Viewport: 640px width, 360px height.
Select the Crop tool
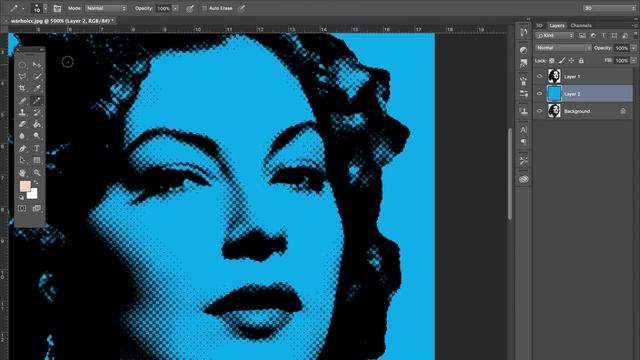[22, 88]
